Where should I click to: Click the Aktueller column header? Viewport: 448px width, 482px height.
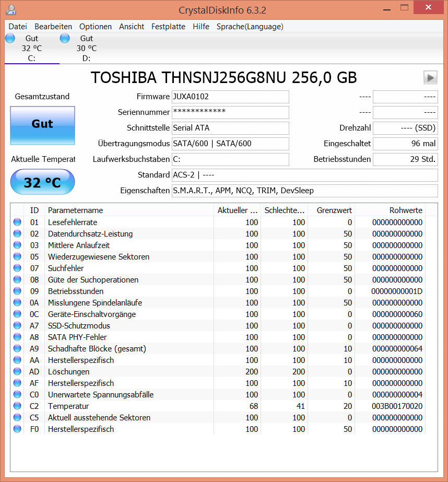pos(237,210)
